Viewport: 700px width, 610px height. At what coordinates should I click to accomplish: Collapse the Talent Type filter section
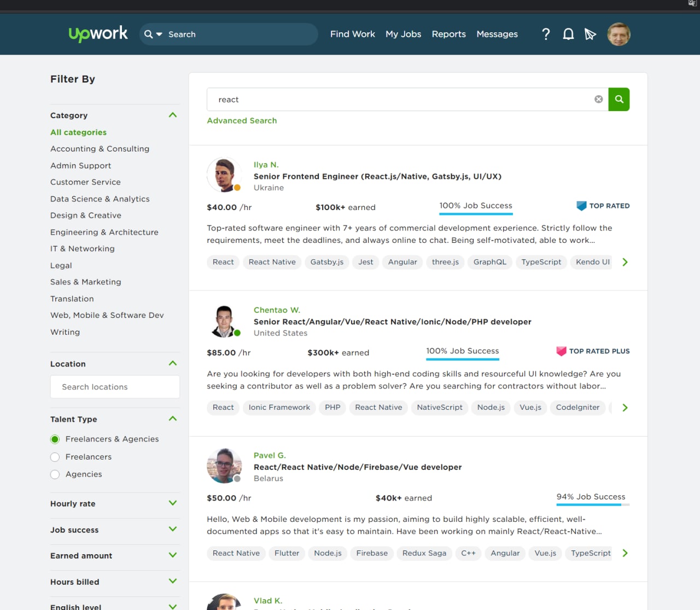point(173,419)
